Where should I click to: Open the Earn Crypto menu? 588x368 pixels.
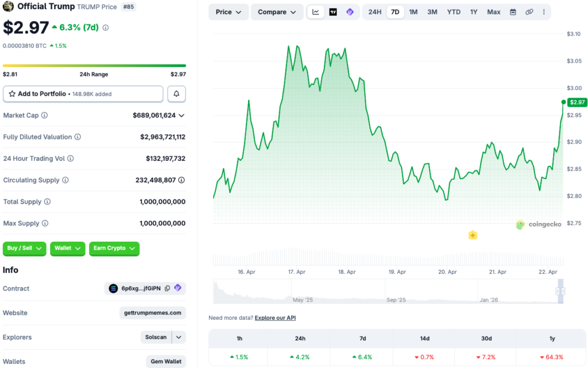coord(114,248)
